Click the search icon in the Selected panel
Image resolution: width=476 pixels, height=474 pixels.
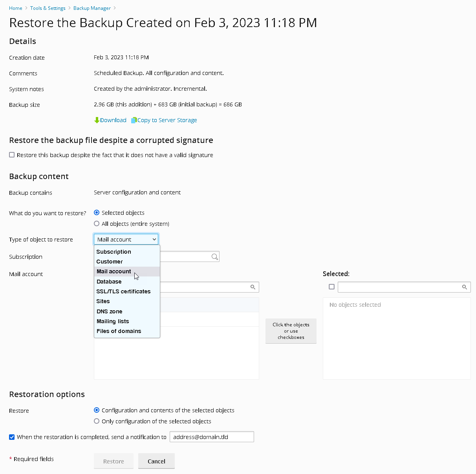pyautogui.click(x=465, y=287)
